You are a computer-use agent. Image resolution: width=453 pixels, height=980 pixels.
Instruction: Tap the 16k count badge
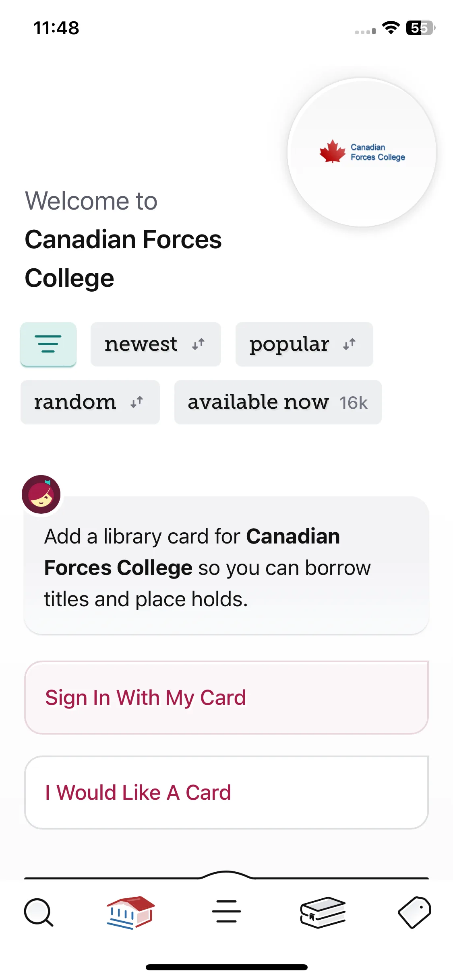(x=354, y=403)
